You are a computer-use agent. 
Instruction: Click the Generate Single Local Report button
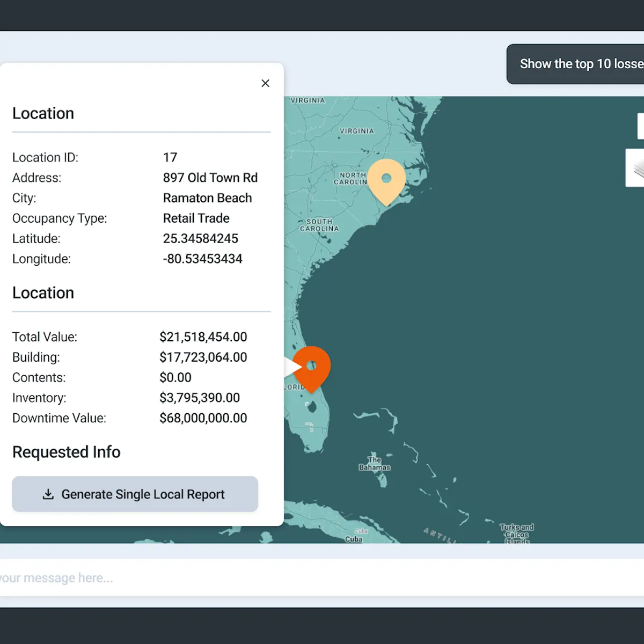click(x=135, y=494)
